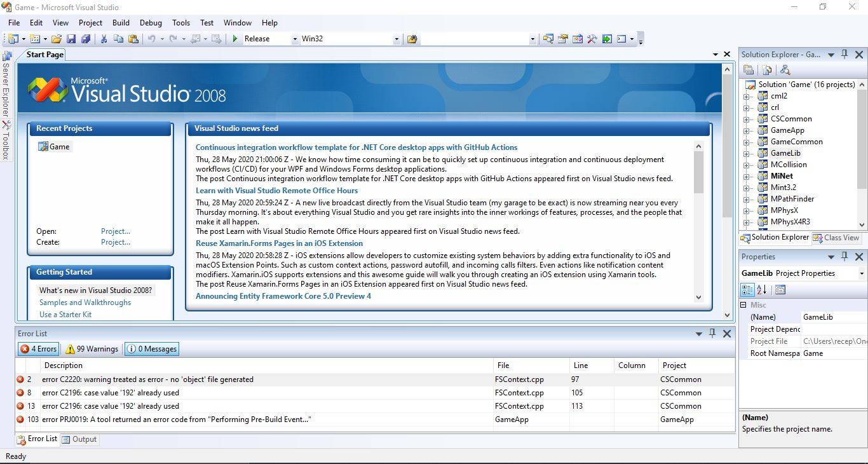Open the Find combo box dropdown
Image resolution: width=868 pixels, height=464 pixels.
coord(532,39)
